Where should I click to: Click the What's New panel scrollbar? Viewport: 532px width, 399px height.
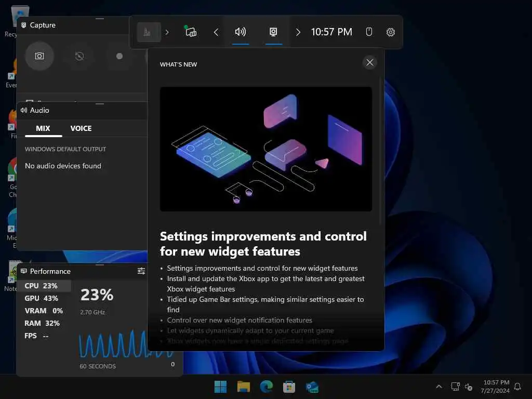point(380,151)
